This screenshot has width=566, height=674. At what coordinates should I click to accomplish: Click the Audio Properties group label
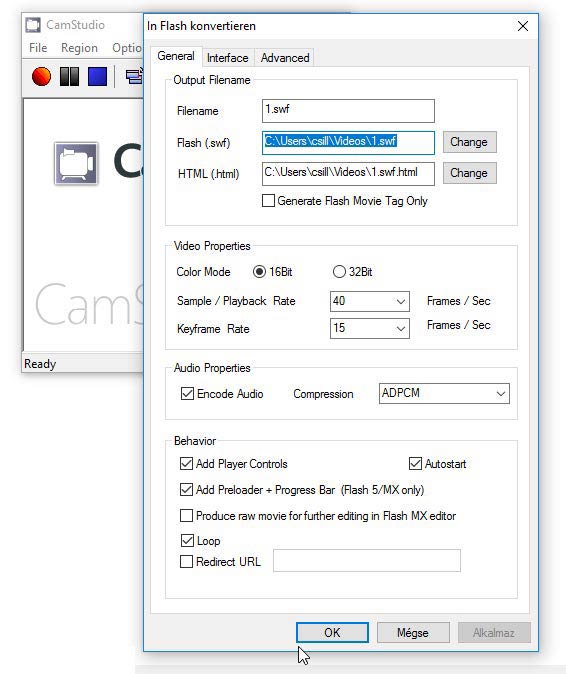212,368
